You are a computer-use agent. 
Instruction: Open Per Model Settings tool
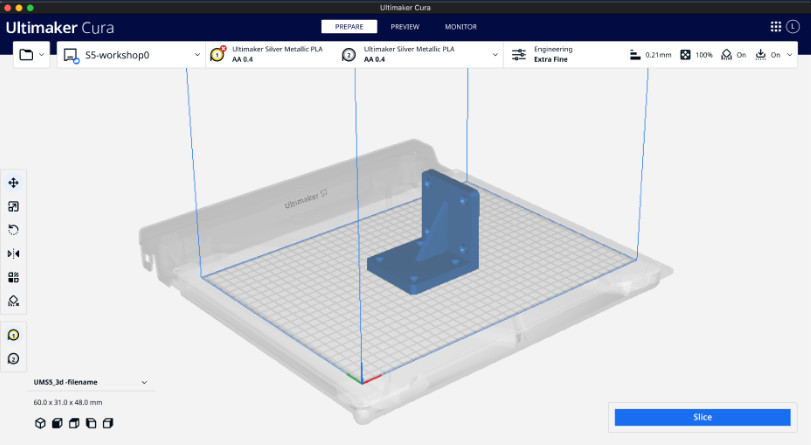[13, 277]
